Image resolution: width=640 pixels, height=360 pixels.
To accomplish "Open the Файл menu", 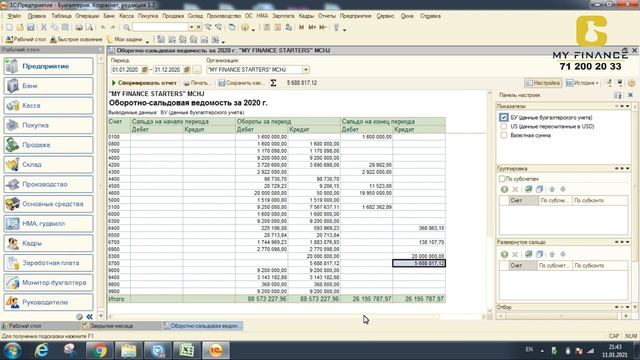I will (14, 16).
